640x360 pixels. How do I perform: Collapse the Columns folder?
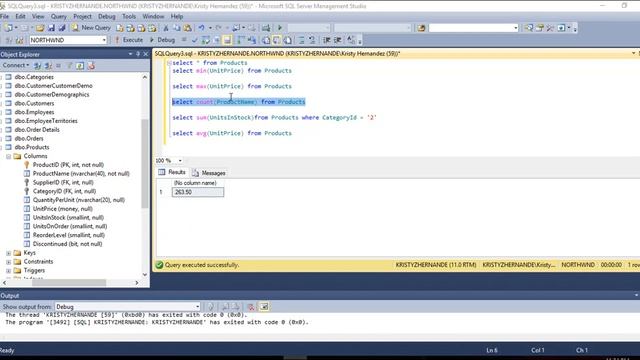pos(8,156)
